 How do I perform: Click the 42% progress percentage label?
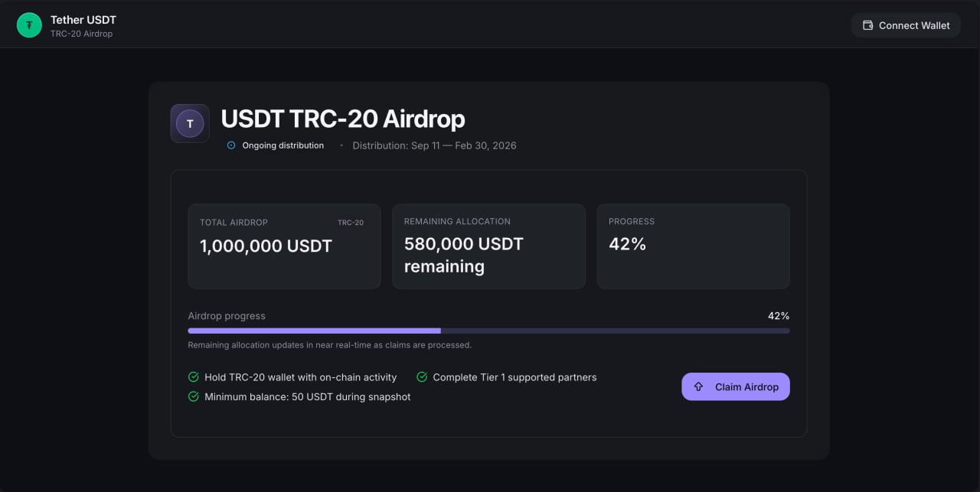pos(779,315)
